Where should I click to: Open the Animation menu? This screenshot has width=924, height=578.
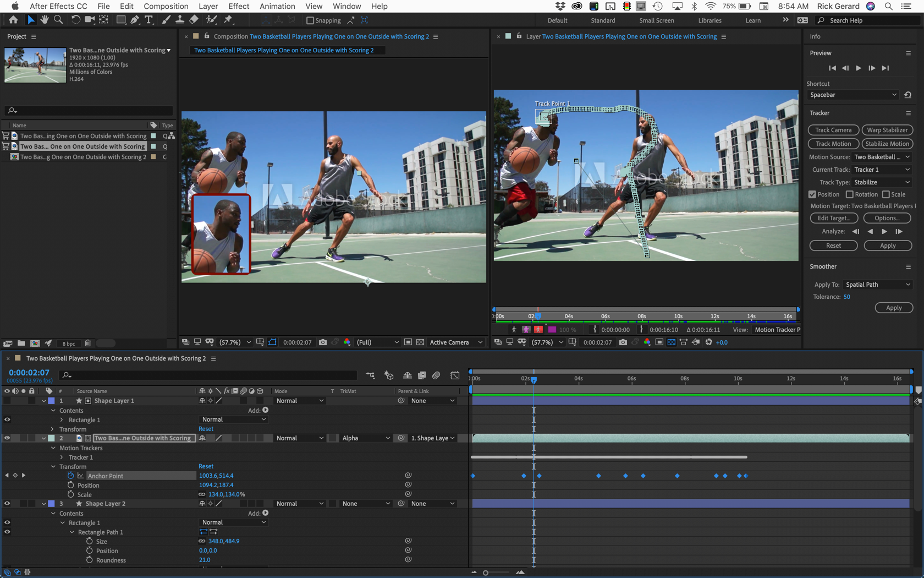277,6
